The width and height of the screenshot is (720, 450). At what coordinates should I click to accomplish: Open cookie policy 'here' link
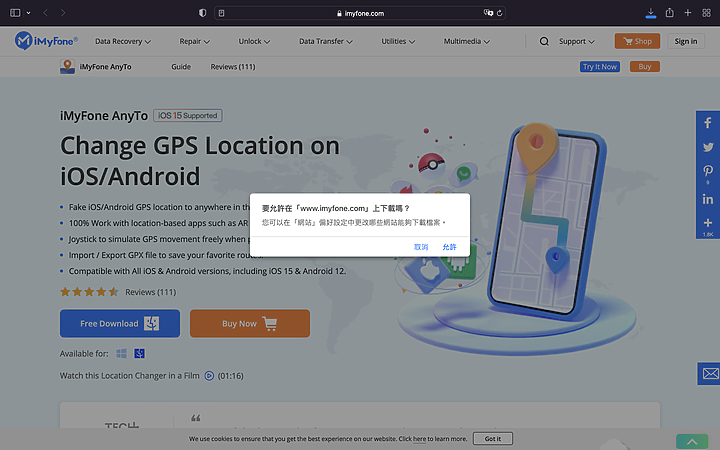click(419, 439)
